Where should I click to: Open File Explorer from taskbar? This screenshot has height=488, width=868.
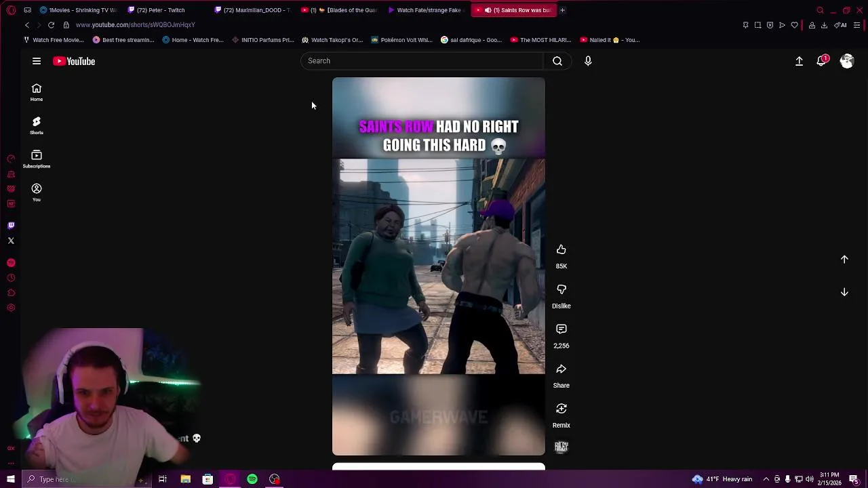click(185, 479)
